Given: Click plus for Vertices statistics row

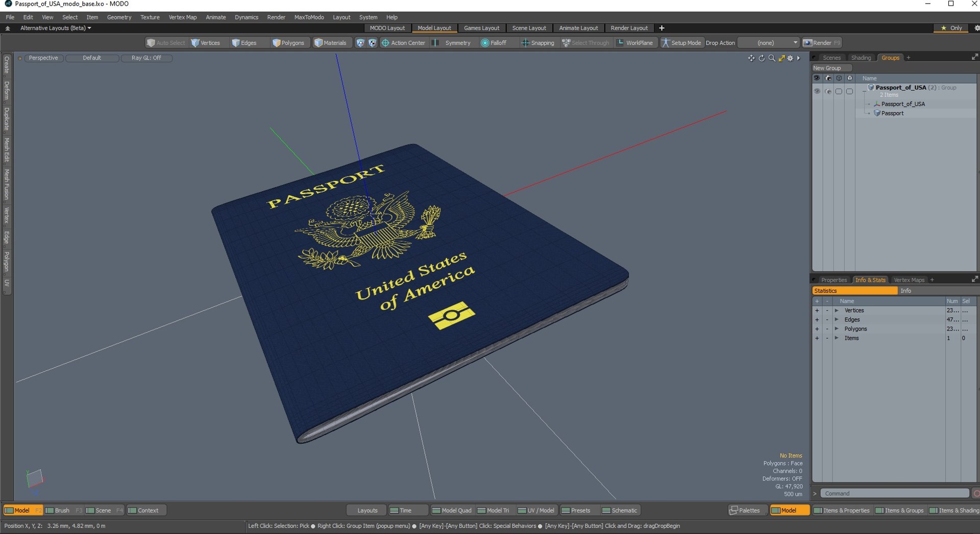Looking at the screenshot, I should click(817, 311).
